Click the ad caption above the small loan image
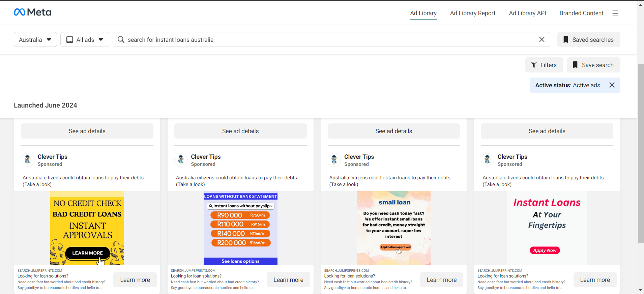Screen dimensions: 644x294 click(x=390, y=181)
